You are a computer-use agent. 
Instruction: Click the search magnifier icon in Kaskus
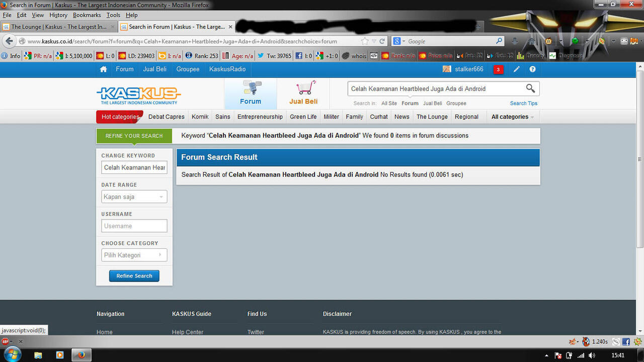(x=530, y=88)
